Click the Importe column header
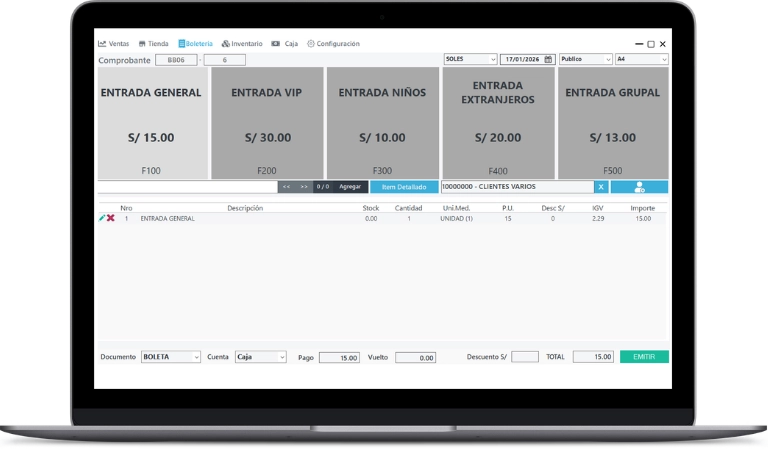This screenshot has width=768, height=451. pos(643,208)
